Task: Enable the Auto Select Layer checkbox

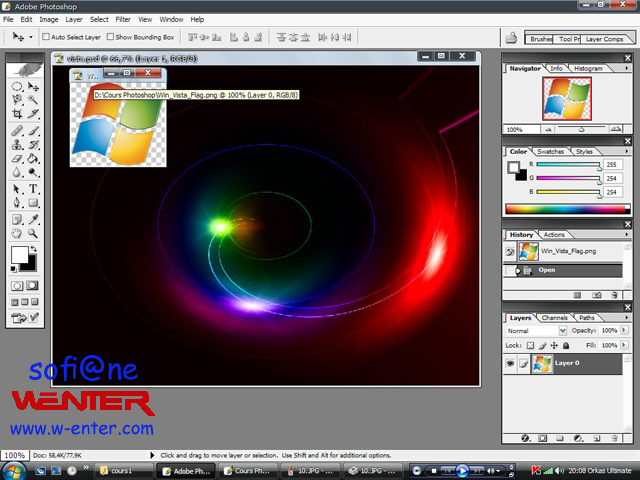Action: tap(45, 37)
